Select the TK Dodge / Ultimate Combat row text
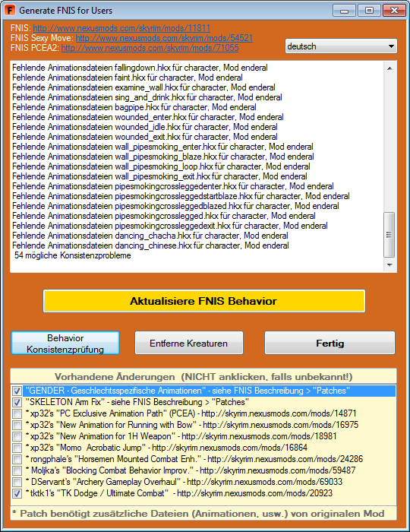Screen dimensions: 410x532 179,493
